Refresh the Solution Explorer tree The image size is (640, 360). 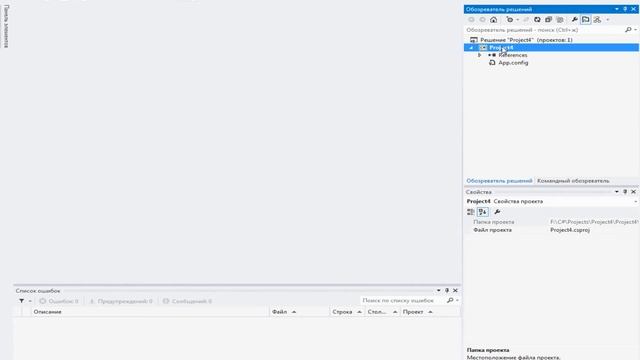(x=537, y=20)
